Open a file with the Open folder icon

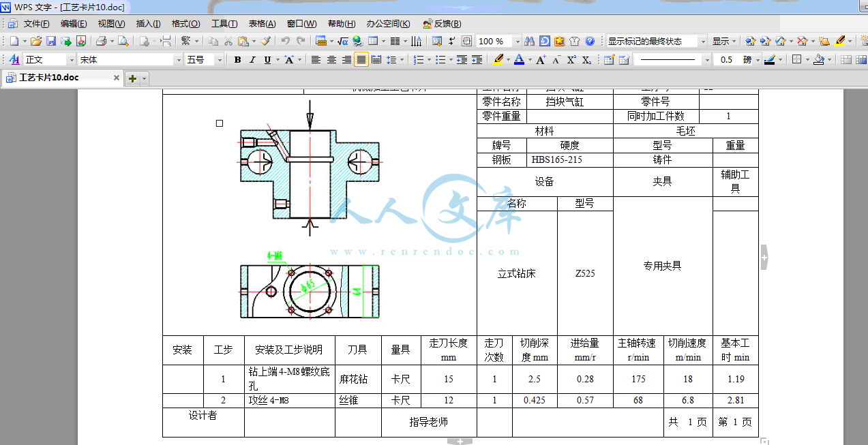[x=36, y=41]
